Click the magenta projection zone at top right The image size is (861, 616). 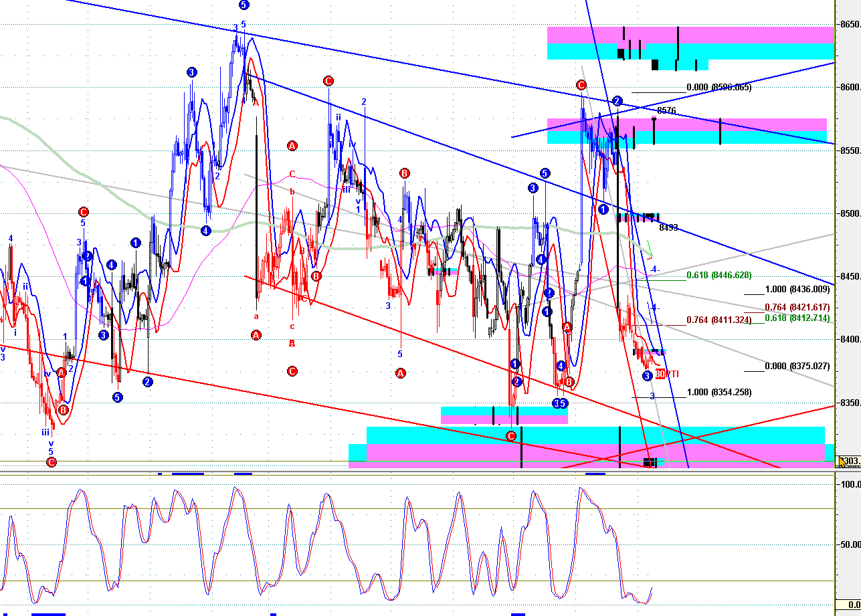(x=690, y=35)
